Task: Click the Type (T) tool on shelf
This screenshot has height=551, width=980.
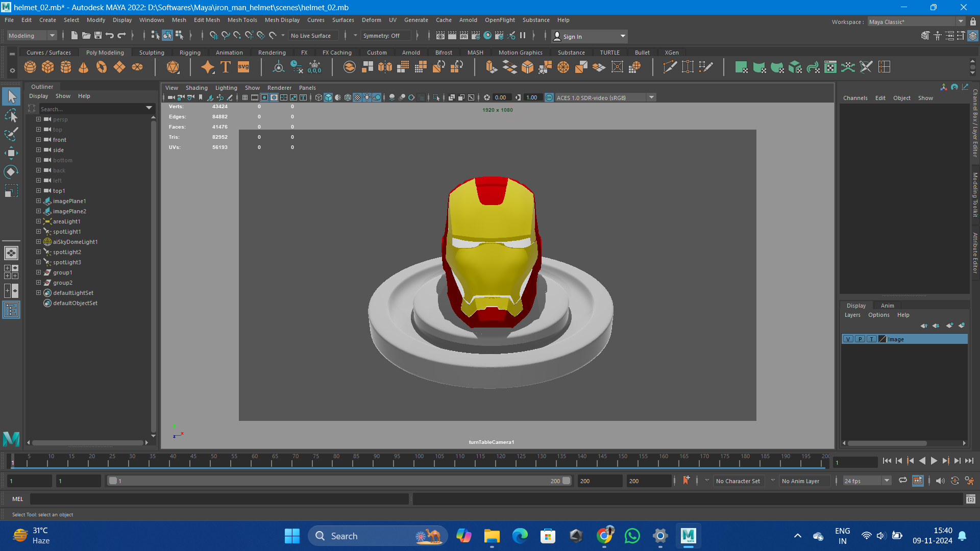Action: 226,67
